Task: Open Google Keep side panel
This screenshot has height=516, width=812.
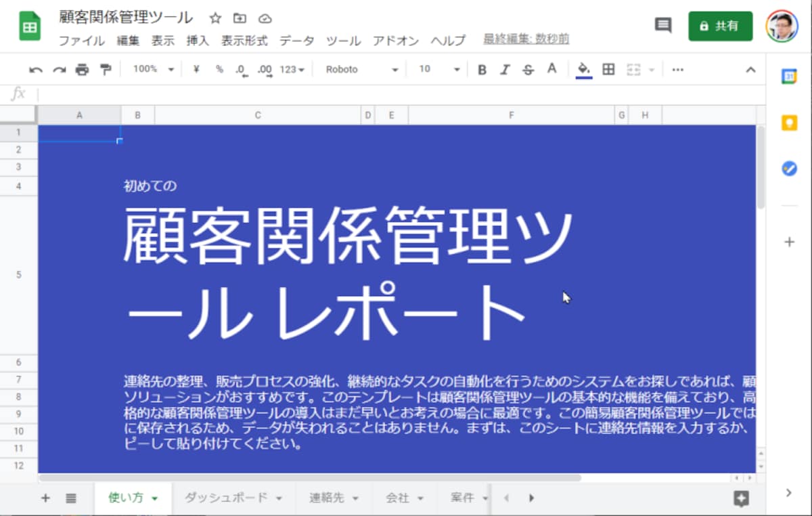Action: [789, 123]
